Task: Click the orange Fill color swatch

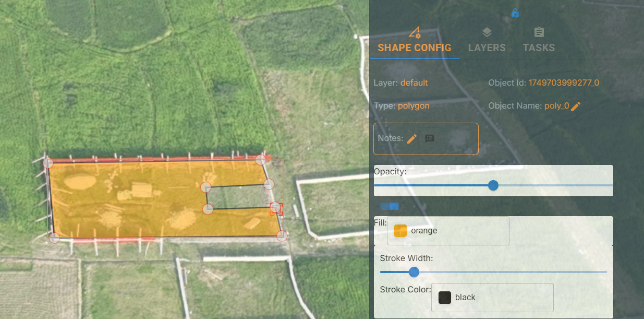Action: pyautogui.click(x=400, y=231)
